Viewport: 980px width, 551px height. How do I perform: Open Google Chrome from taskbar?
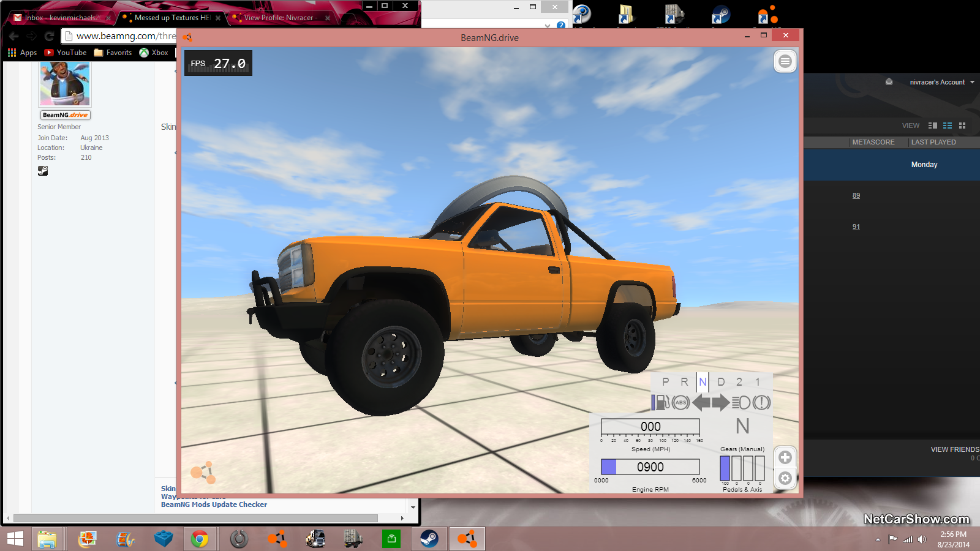[199, 539]
